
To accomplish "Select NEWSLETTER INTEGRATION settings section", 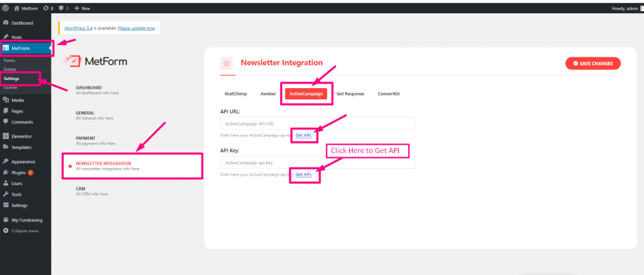I will coord(132,166).
